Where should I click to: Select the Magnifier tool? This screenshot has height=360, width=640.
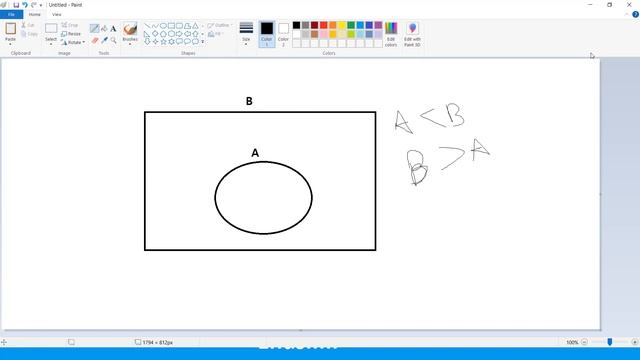[x=113, y=40]
